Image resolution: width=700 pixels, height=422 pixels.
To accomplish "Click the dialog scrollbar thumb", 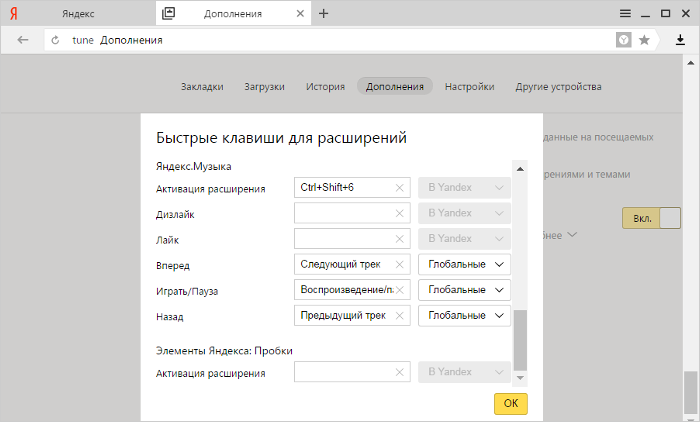I will point(520,339).
